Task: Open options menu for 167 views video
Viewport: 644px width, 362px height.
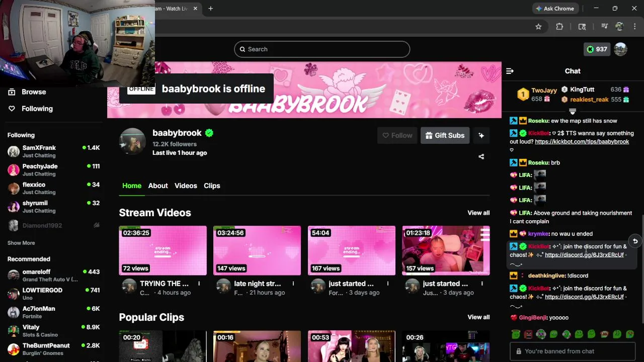Action: 388,284
